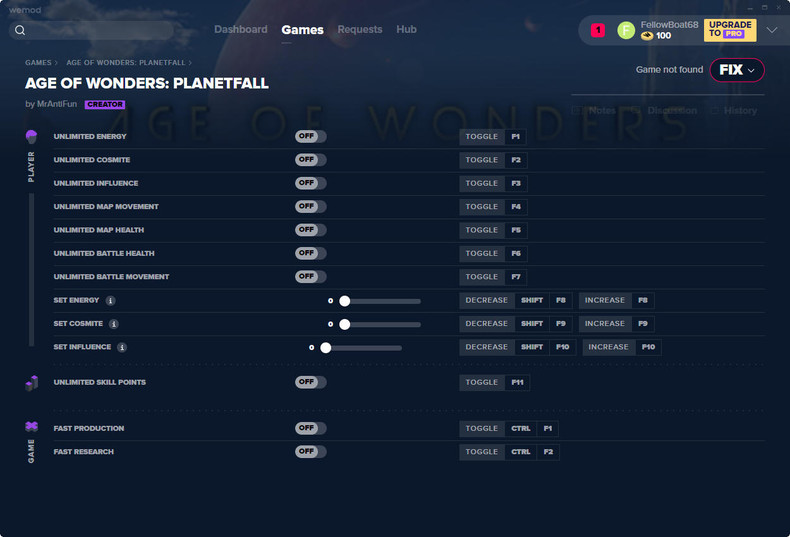Open the Hub tab

point(406,29)
